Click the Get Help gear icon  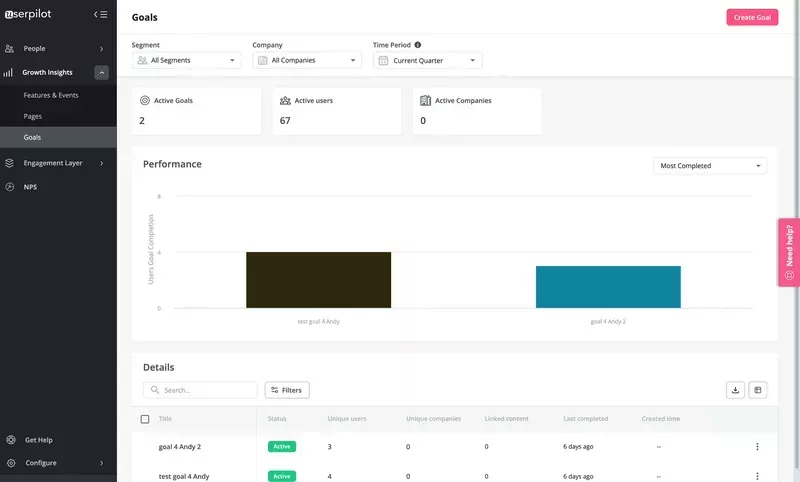point(10,440)
